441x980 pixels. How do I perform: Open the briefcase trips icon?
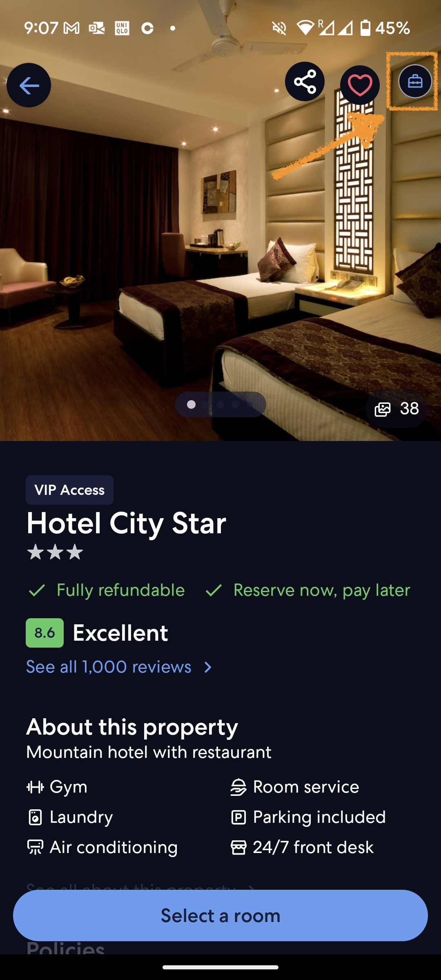coord(415,81)
